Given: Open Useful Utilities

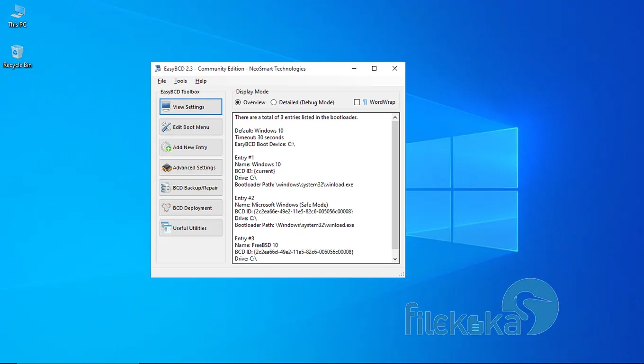Looking at the screenshot, I should [x=190, y=228].
